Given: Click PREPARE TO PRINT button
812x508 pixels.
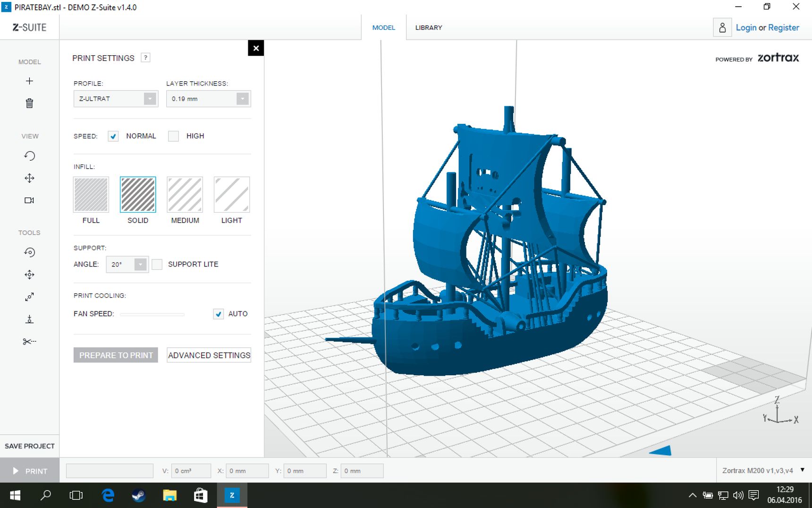Looking at the screenshot, I should pyautogui.click(x=116, y=355).
